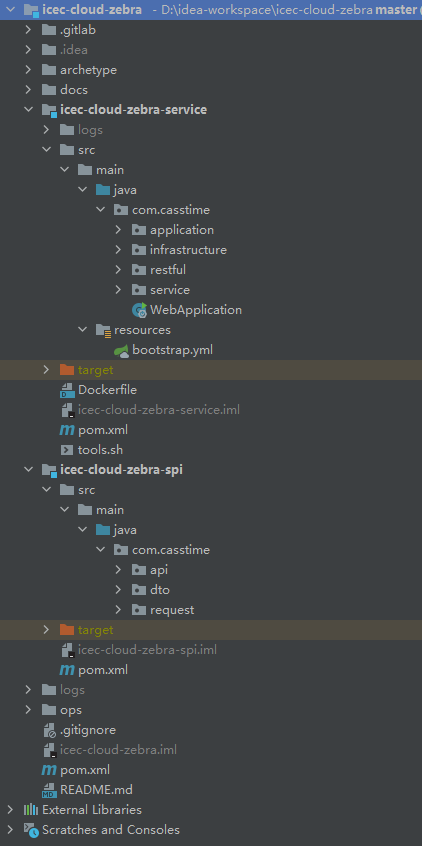422x846 pixels.
Task: Click the api package folder icon
Action: click(139, 570)
